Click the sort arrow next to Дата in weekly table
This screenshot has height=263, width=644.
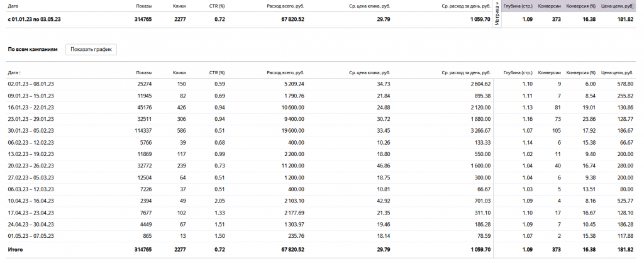(21, 73)
